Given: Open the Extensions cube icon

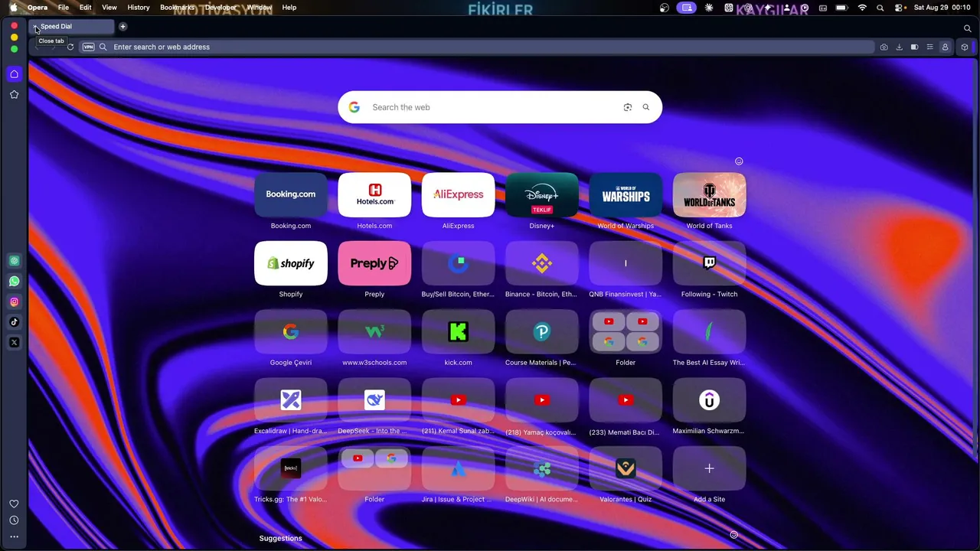Looking at the screenshot, I should coord(964,47).
